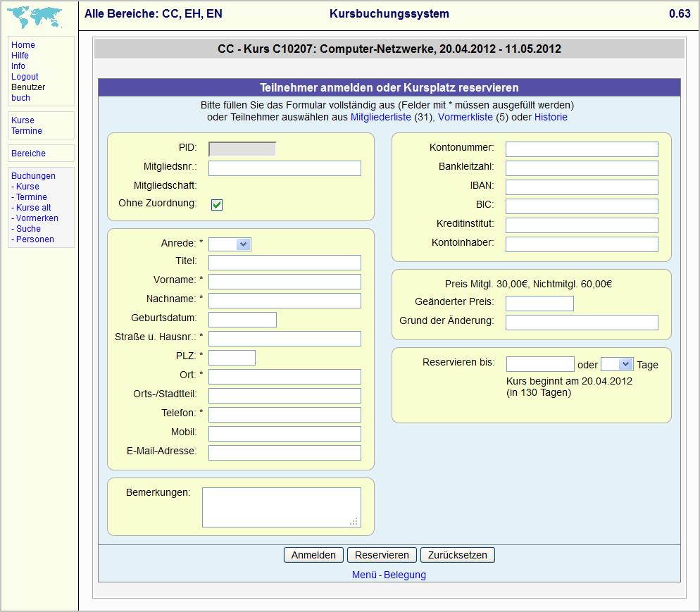The width and height of the screenshot is (700, 612).
Task: Toggle the Ohne Zuordnung checkbox
Action: coord(217,204)
